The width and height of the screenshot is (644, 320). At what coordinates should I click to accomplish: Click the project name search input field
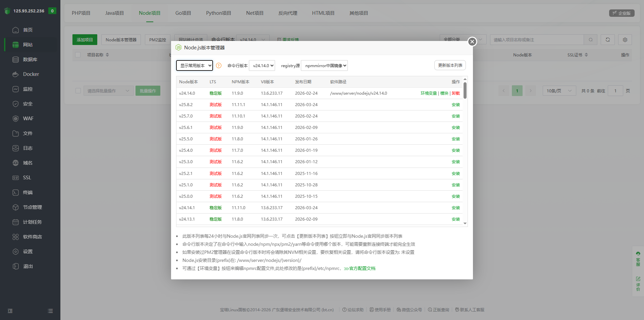pyautogui.click(x=537, y=40)
